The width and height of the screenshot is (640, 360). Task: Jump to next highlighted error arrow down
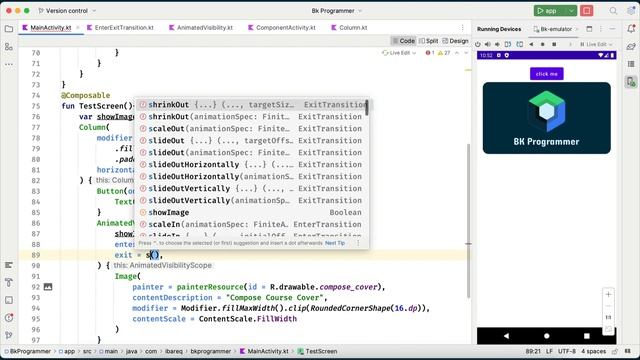click(x=466, y=53)
